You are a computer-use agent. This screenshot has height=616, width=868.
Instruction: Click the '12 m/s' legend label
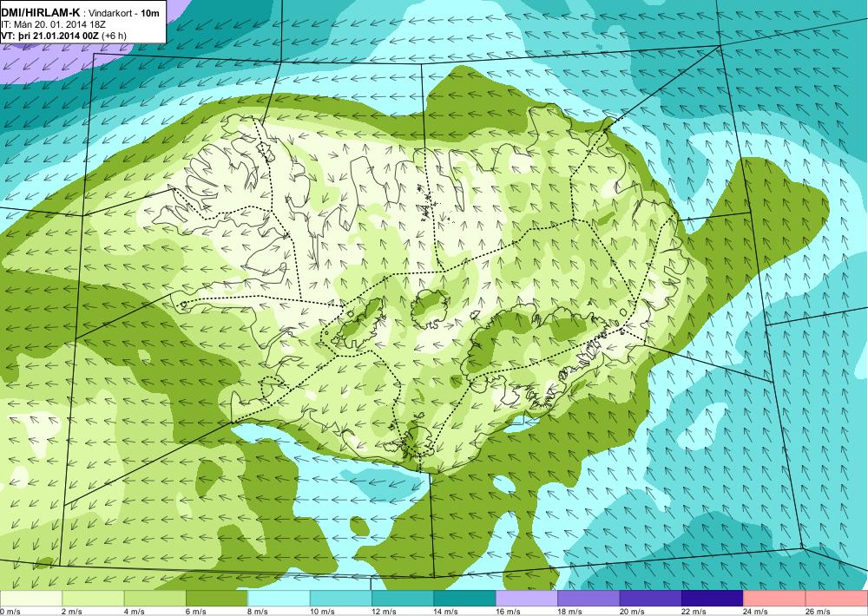[384, 612]
